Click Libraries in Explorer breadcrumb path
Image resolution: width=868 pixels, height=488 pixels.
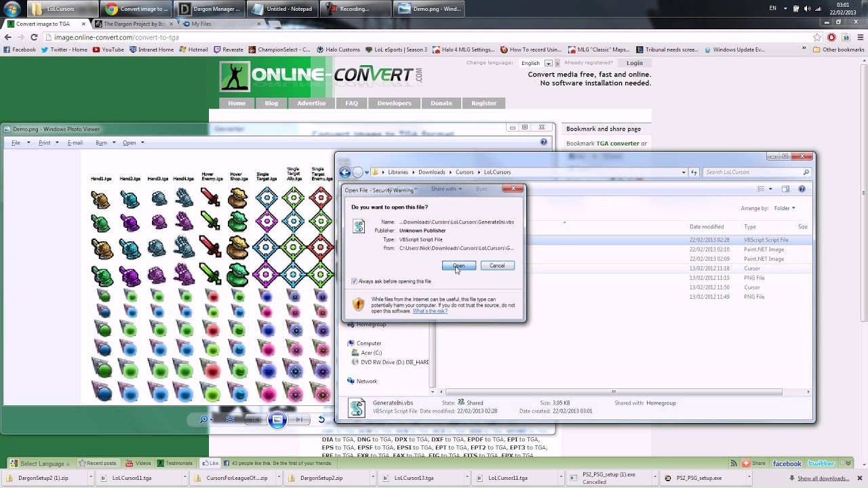point(398,172)
